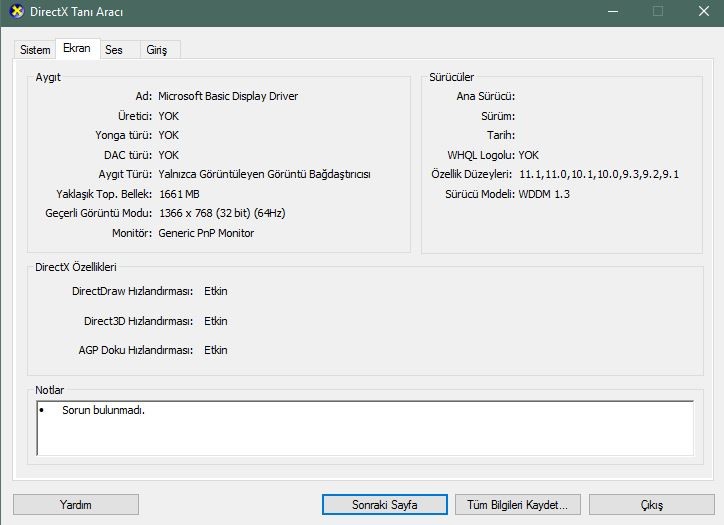
Task: Click the disabled maximize button
Action: pyautogui.click(x=658, y=12)
